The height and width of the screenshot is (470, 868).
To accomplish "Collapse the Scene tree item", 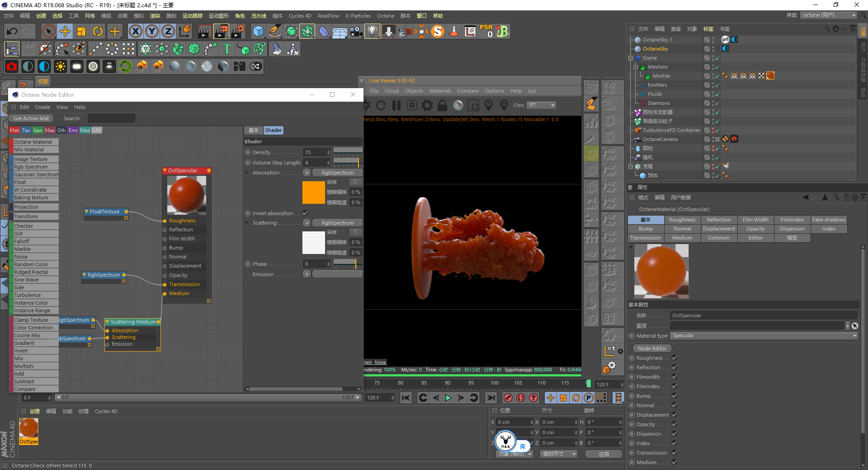I will [631, 58].
